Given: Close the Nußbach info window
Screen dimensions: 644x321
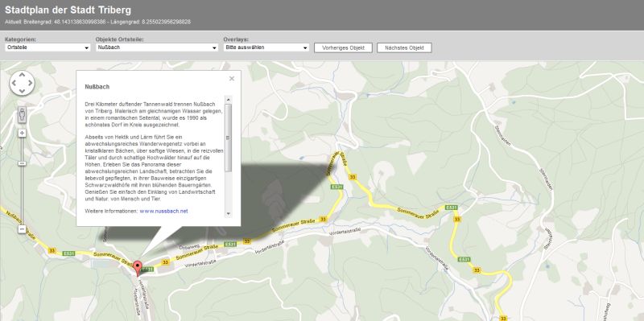Looking at the screenshot, I should pyautogui.click(x=232, y=78).
